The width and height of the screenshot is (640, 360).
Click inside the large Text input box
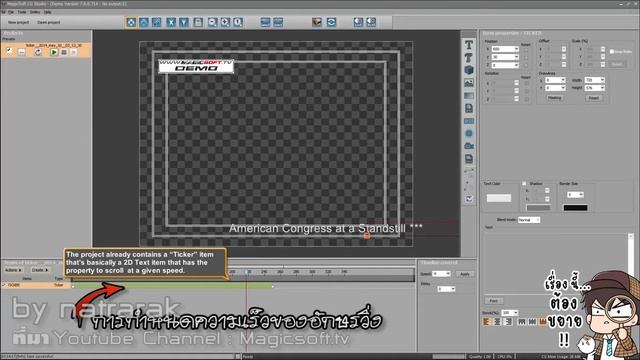pos(556,263)
